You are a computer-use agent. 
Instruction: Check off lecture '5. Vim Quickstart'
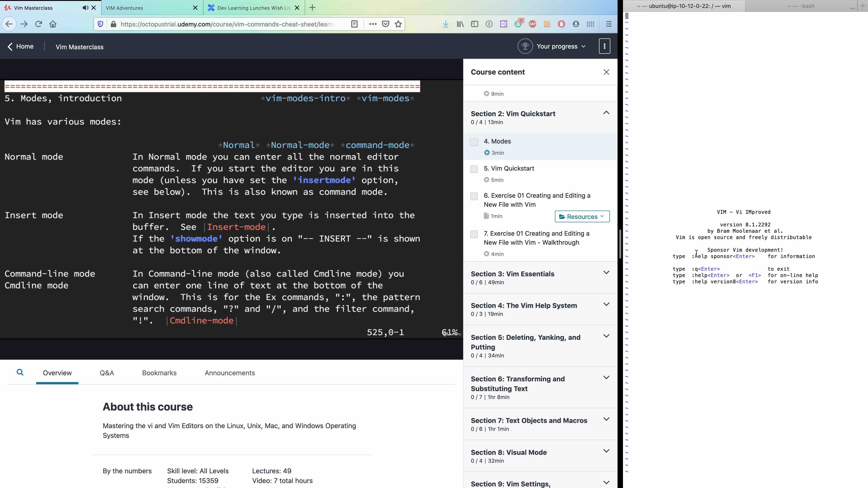point(474,169)
